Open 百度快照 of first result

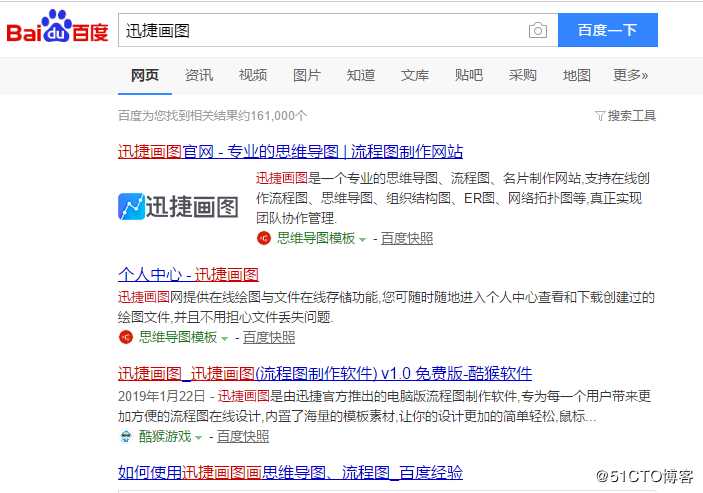click(x=407, y=238)
